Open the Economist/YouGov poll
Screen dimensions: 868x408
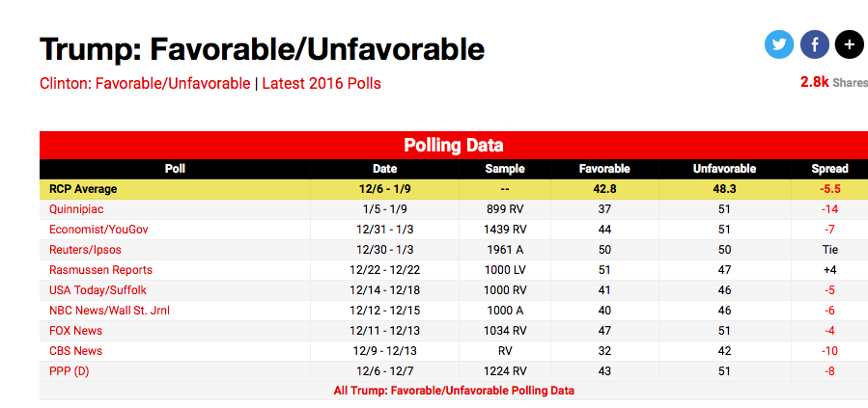point(98,230)
